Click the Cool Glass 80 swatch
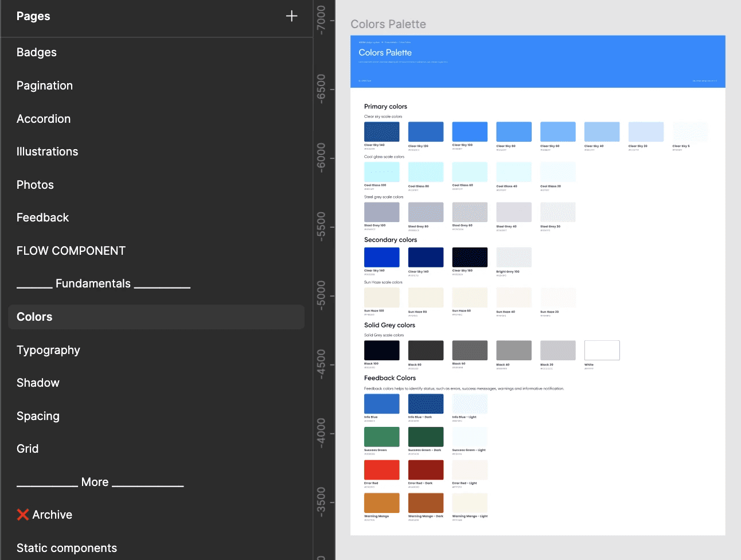 (426, 172)
